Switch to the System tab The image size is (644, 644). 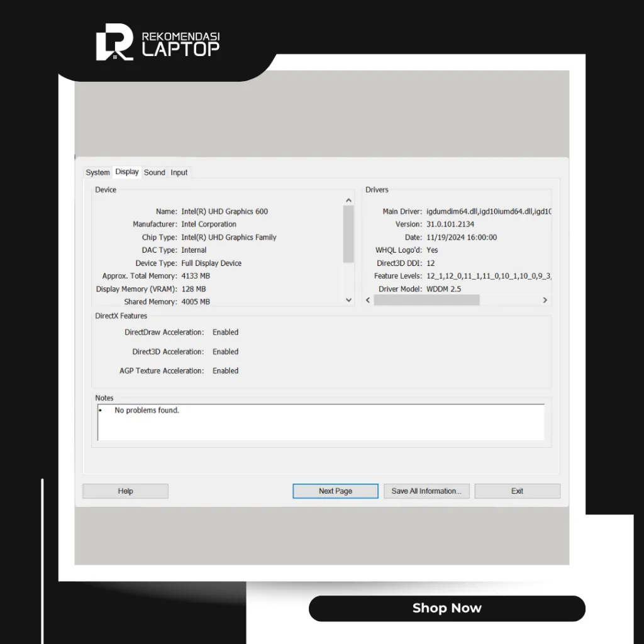click(x=97, y=172)
